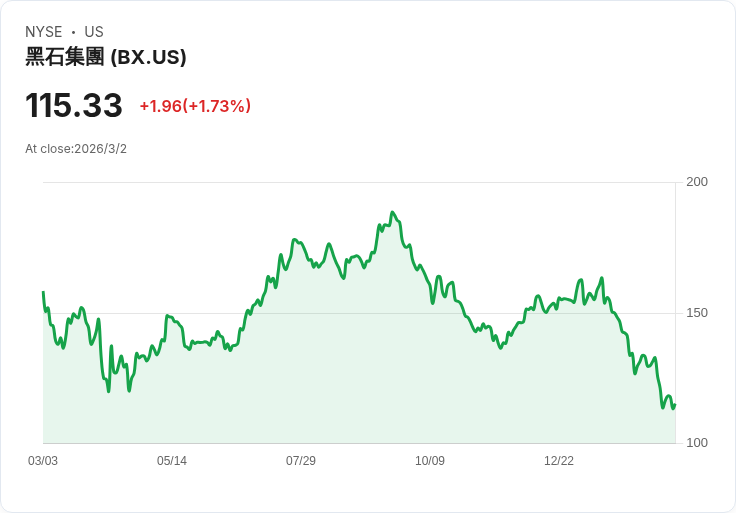Screen dimensions: 736x513
Task: Click the latest endpoint of the price line
Action: [x=675, y=405]
